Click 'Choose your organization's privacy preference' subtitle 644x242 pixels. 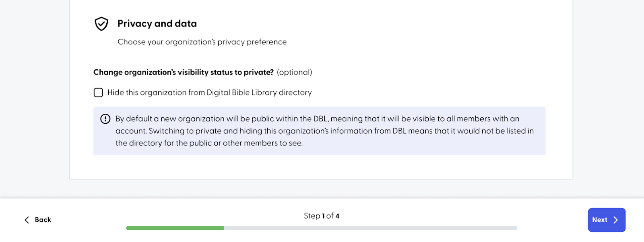pos(202,42)
